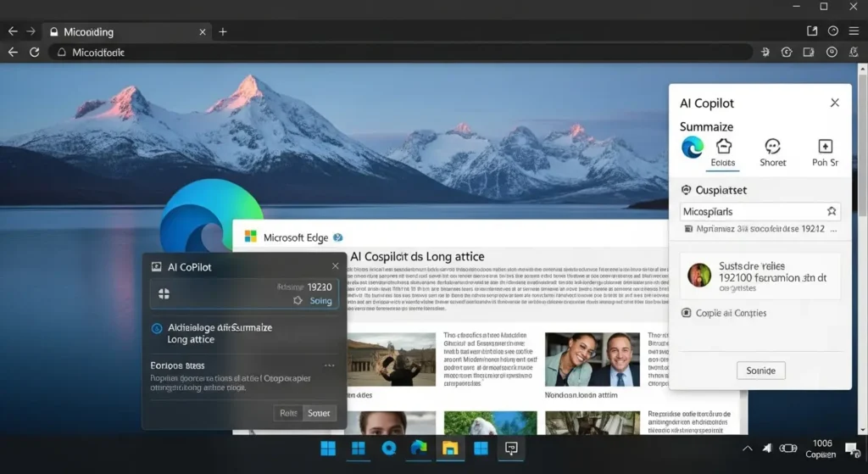Select the Poh Sr tab in AI Copilot

click(x=825, y=153)
